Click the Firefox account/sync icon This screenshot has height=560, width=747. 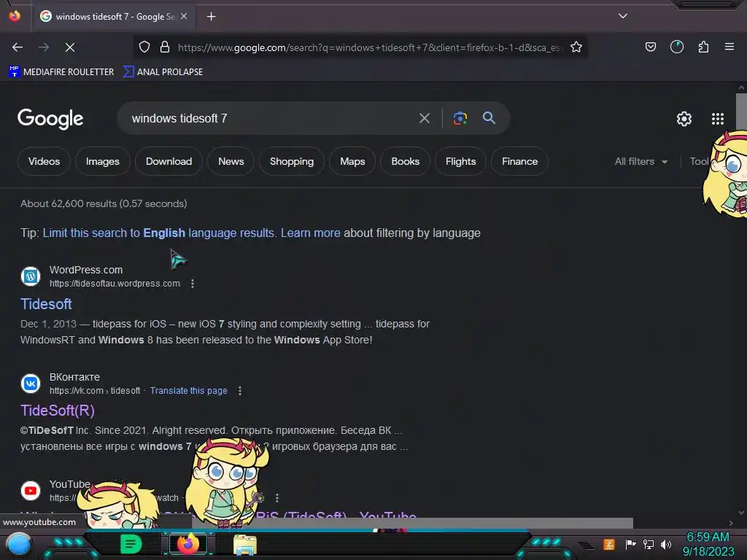pos(676,47)
